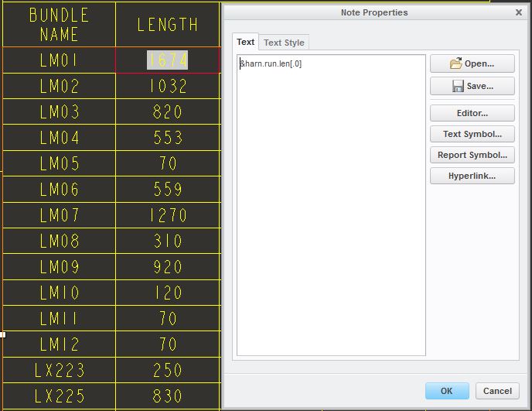Select bundle name cell LM11
The height and width of the screenshot is (411, 532).
point(59,318)
